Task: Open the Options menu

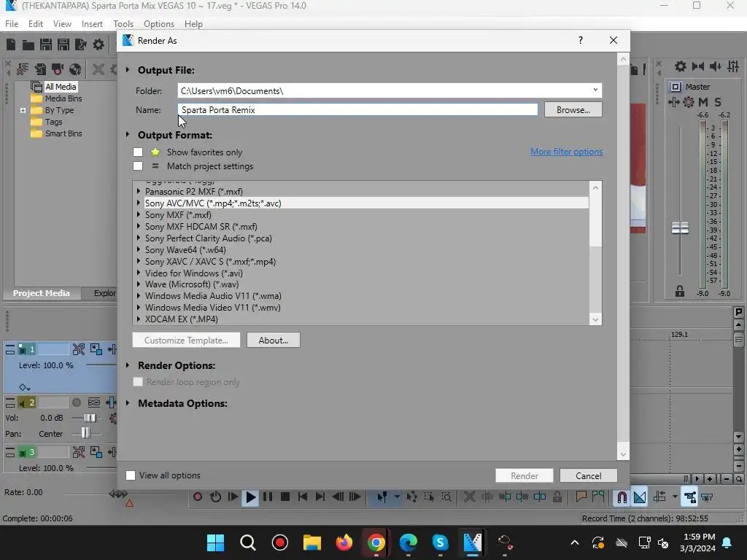Action: 158,24
